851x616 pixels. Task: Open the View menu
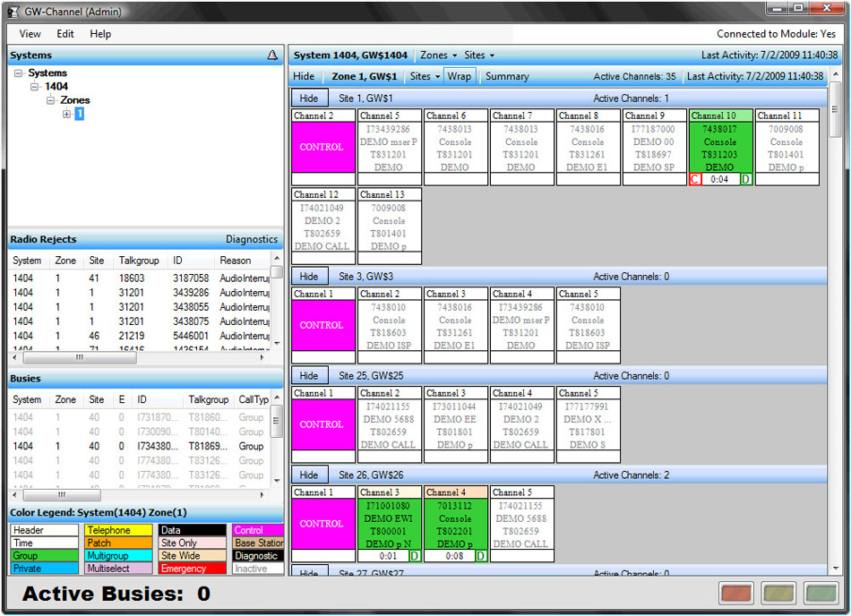(x=30, y=34)
